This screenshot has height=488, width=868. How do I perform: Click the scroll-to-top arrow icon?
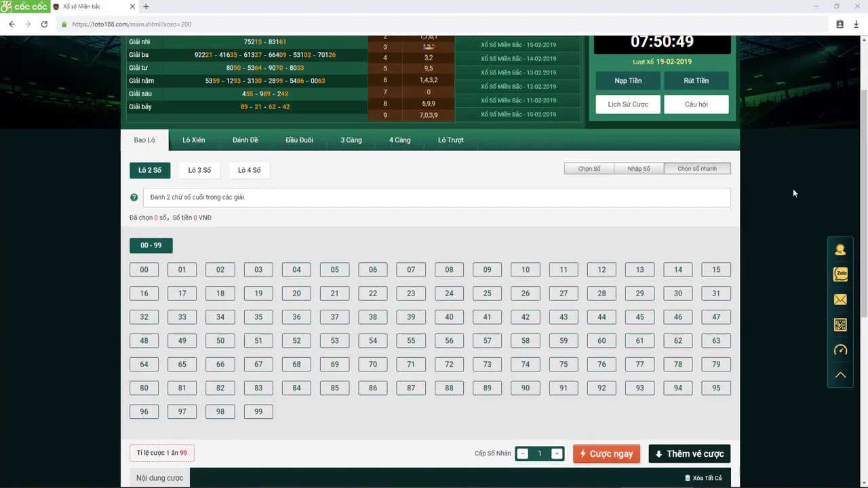pos(840,375)
